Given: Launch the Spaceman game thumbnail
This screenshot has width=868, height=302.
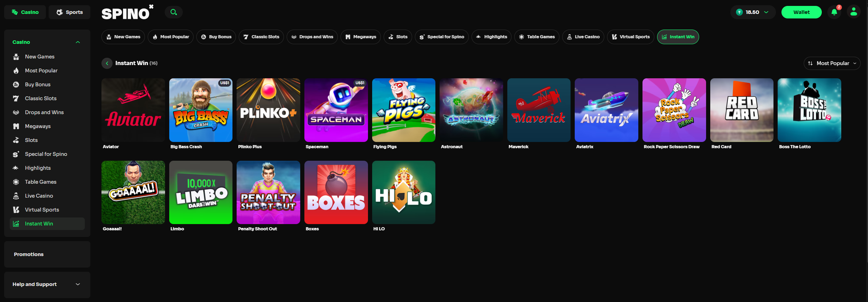Looking at the screenshot, I should 336,110.
